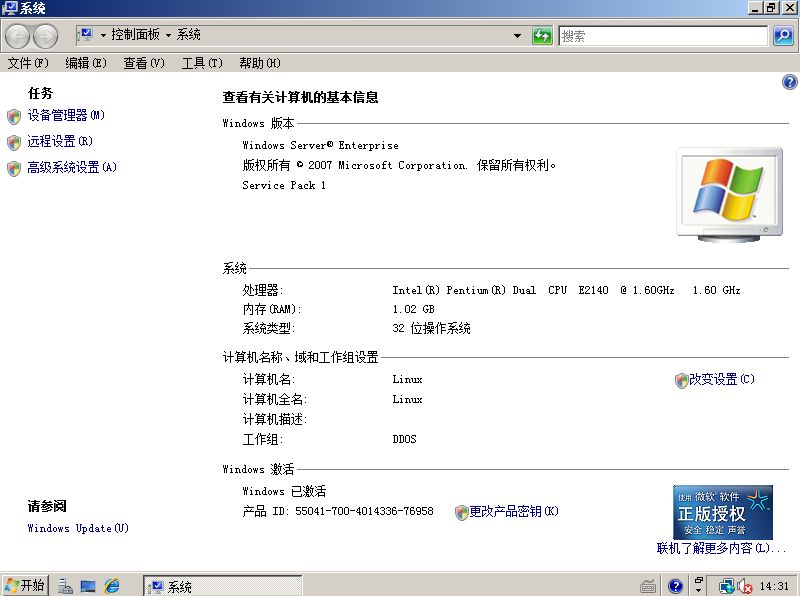800x596 pixels.
Task: Launch Internet Explorer from quick launch
Action: [x=112, y=586]
